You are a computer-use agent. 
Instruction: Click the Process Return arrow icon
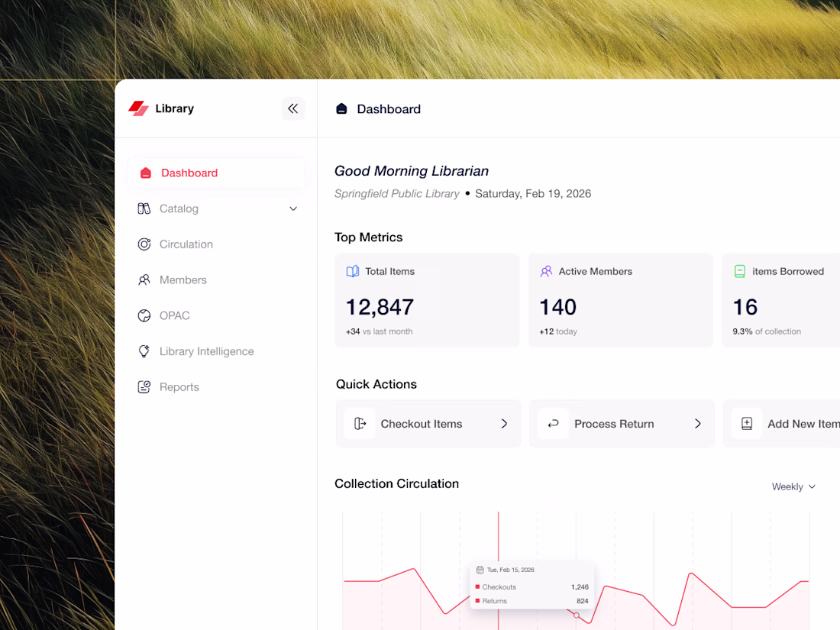coord(554,424)
